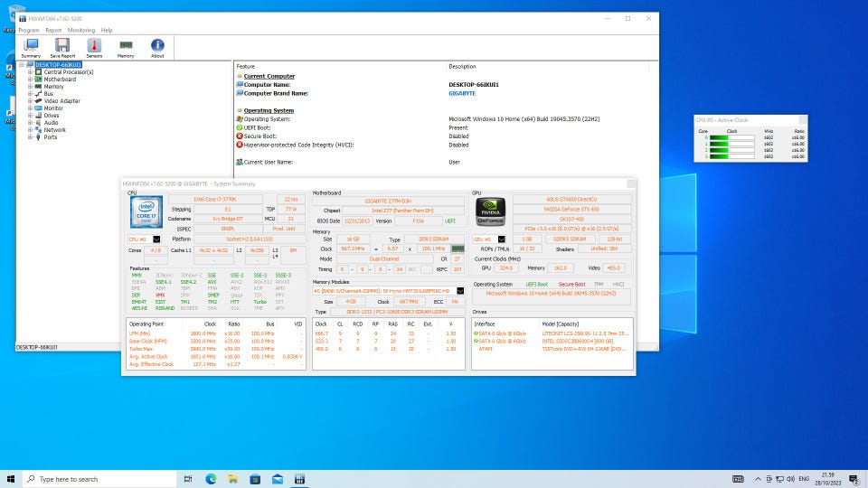Open the CPU #0 selector dropdown
868x488 pixels.
[x=156, y=239]
